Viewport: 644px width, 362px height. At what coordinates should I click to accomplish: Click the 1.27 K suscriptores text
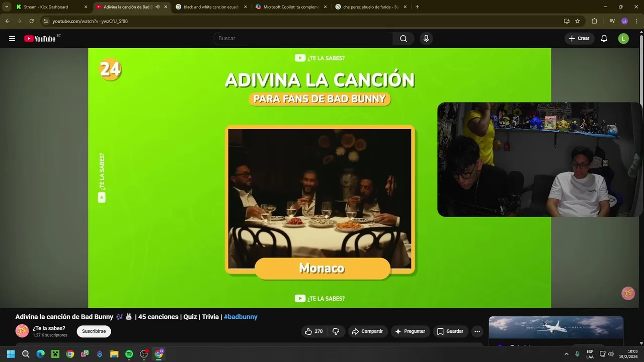(50, 335)
